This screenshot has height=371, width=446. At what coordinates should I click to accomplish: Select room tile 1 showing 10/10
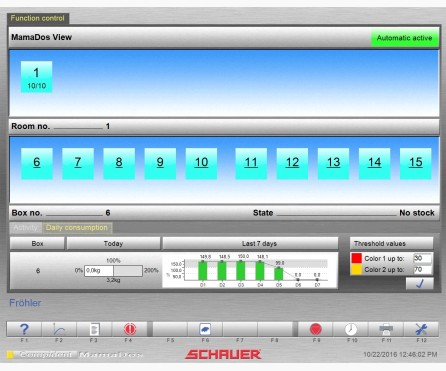click(x=37, y=77)
